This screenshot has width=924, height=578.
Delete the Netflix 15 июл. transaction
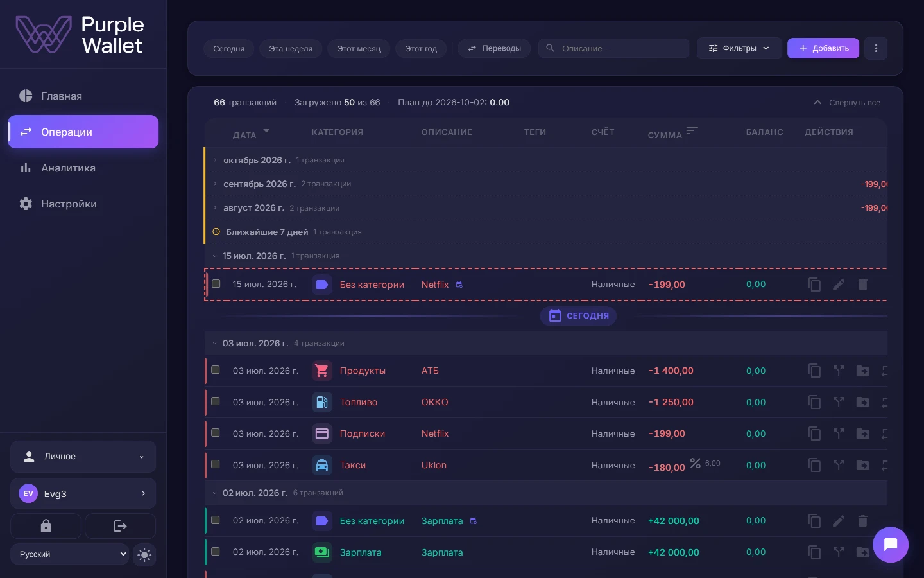tap(863, 285)
